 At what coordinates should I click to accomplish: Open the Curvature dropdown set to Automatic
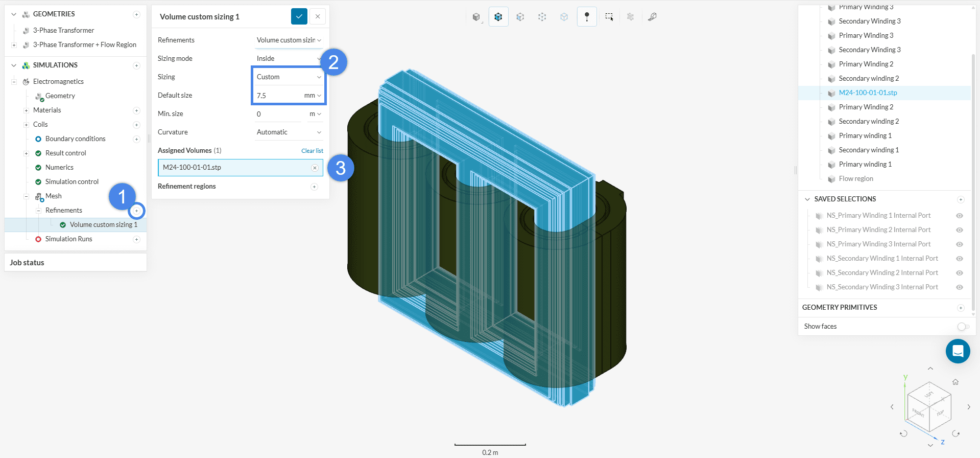point(289,132)
